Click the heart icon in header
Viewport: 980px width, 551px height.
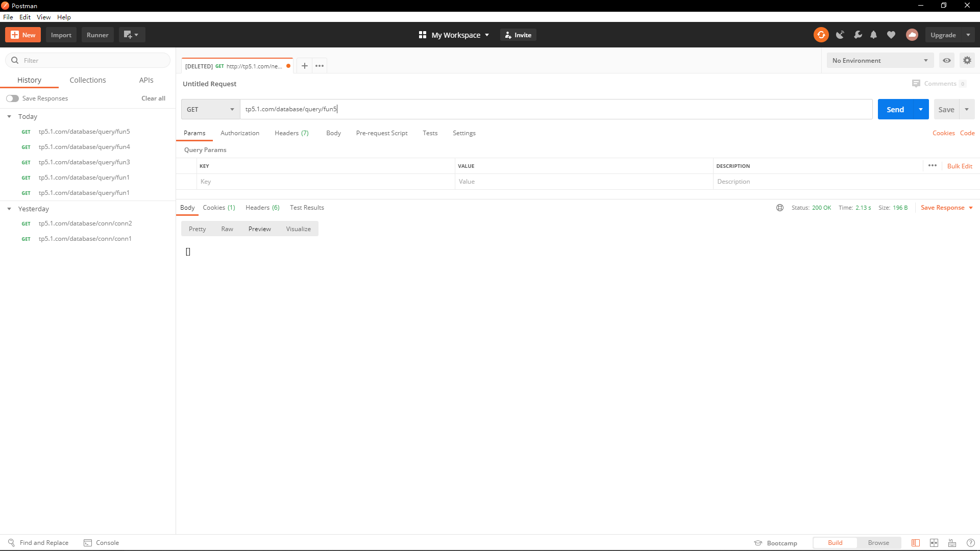pyautogui.click(x=891, y=35)
